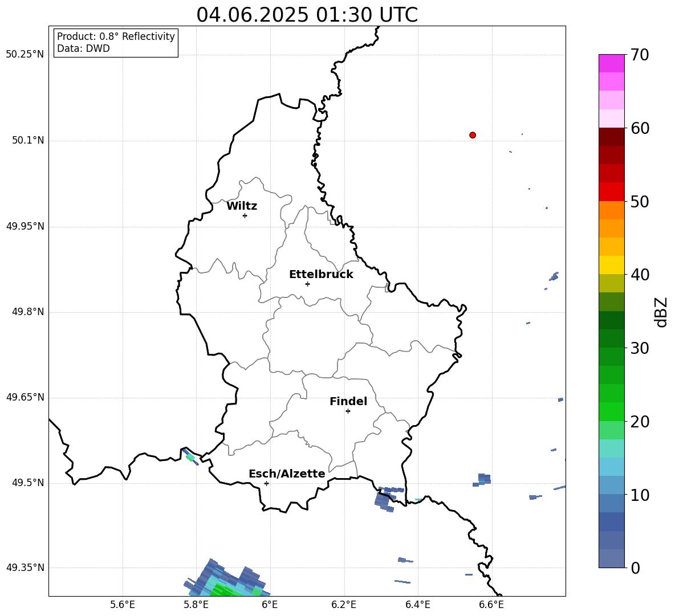Screen dimensions: 675x616
Task: Click the Wiltz station label
Action: click(242, 206)
